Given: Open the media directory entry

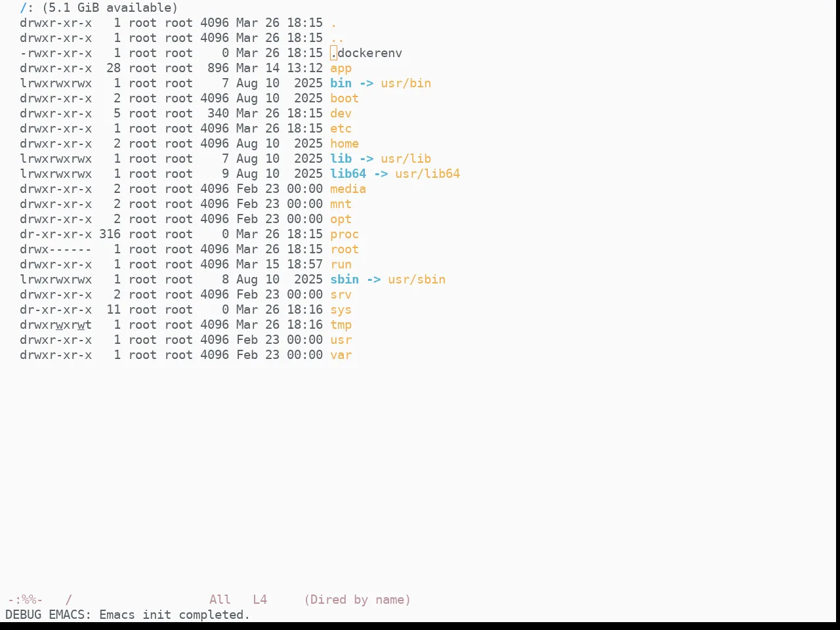Looking at the screenshot, I should 348,189.
